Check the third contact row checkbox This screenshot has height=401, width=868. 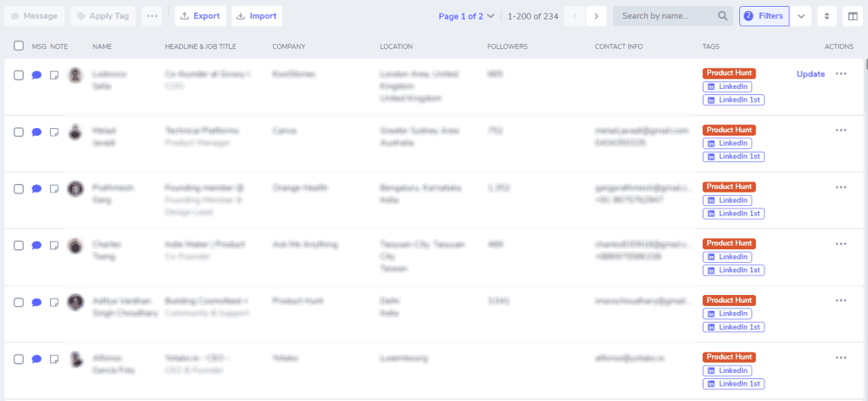point(19,189)
